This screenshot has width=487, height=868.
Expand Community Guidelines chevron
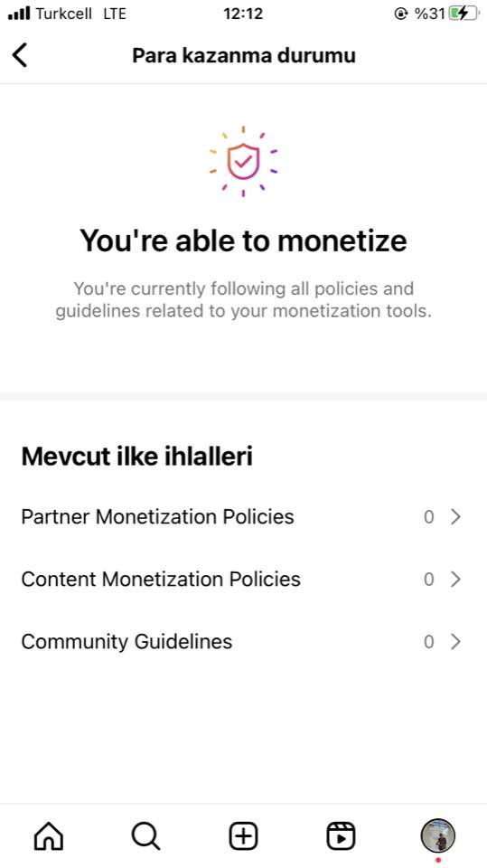[455, 642]
